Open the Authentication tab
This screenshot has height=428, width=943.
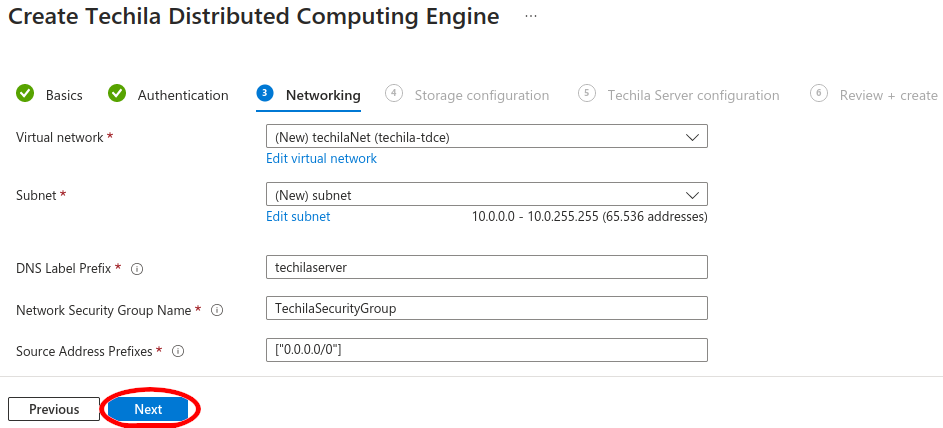[183, 95]
